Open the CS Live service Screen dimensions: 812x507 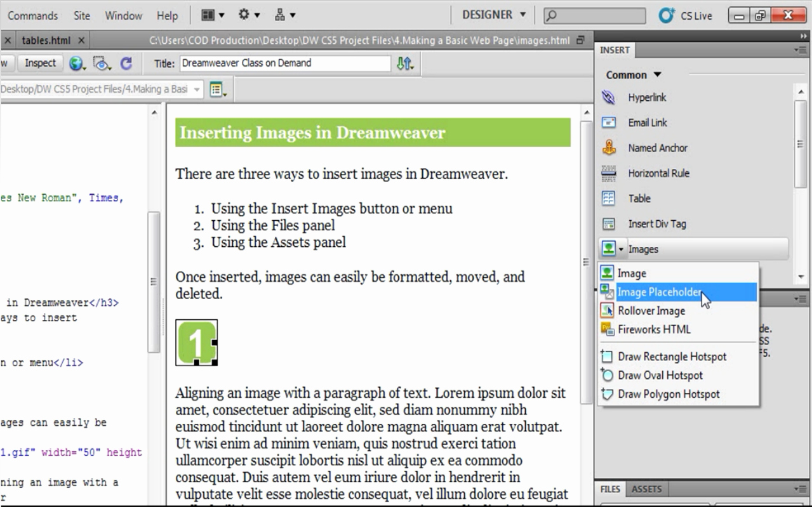(686, 15)
